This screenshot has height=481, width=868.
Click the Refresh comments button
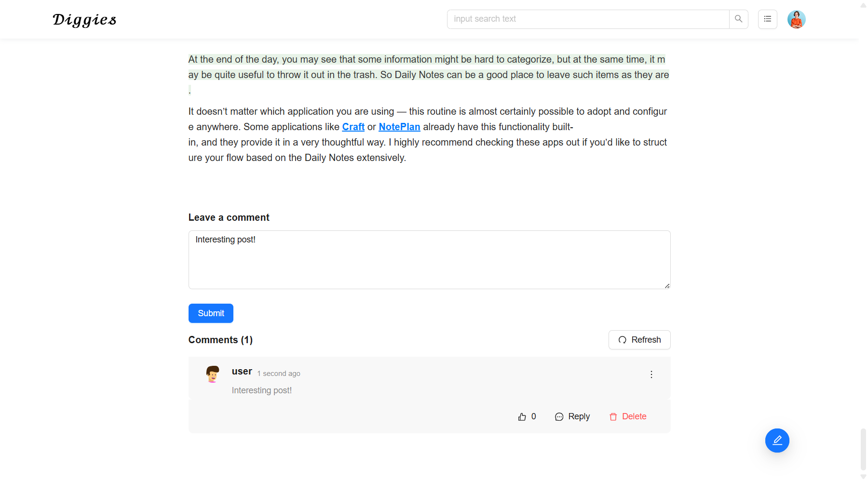(x=639, y=340)
